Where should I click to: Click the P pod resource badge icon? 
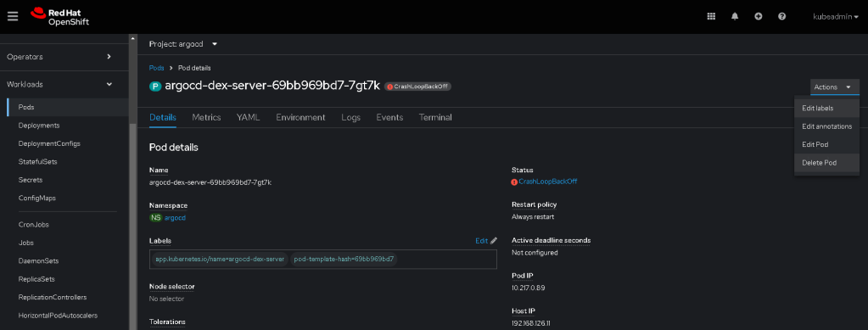click(155, 87)
